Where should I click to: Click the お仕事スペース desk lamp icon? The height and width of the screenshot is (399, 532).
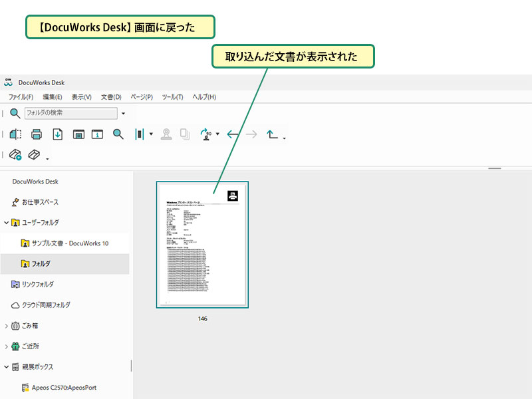(x=15, y=202)
